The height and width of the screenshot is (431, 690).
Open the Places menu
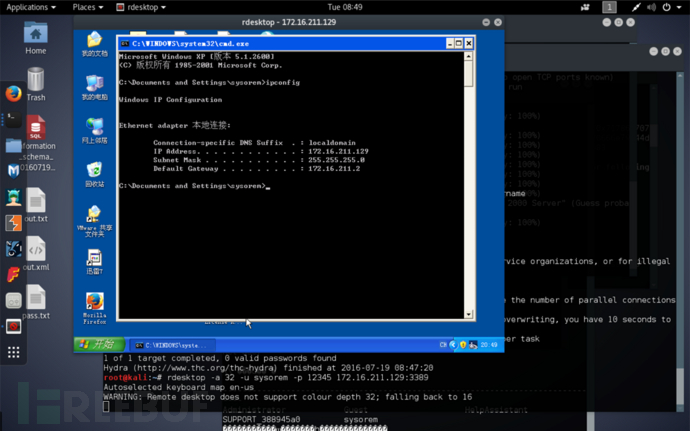(88, 7)
